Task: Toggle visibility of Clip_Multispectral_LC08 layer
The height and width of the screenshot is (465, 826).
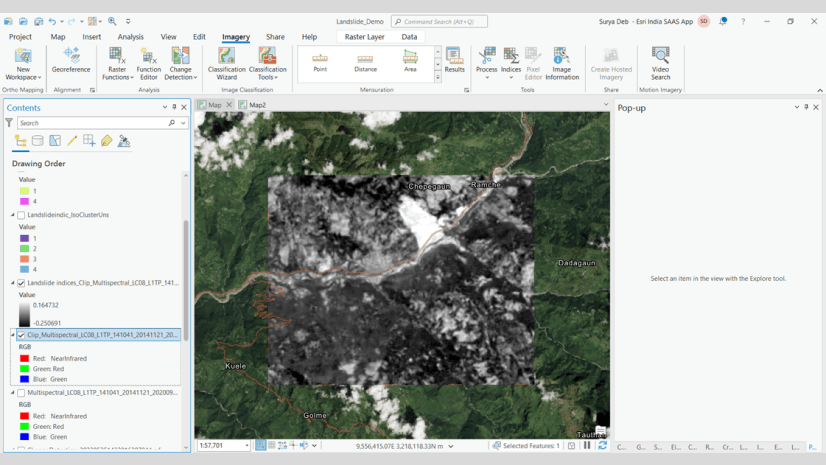Action: (21, 336)
